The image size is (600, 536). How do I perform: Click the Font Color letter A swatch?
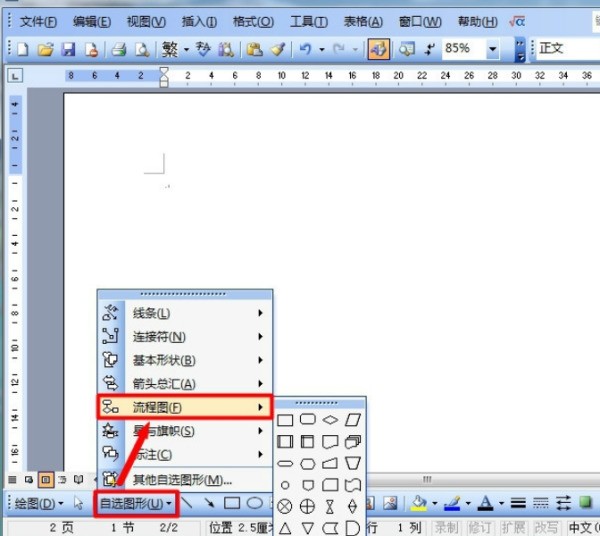pos(485,503)
